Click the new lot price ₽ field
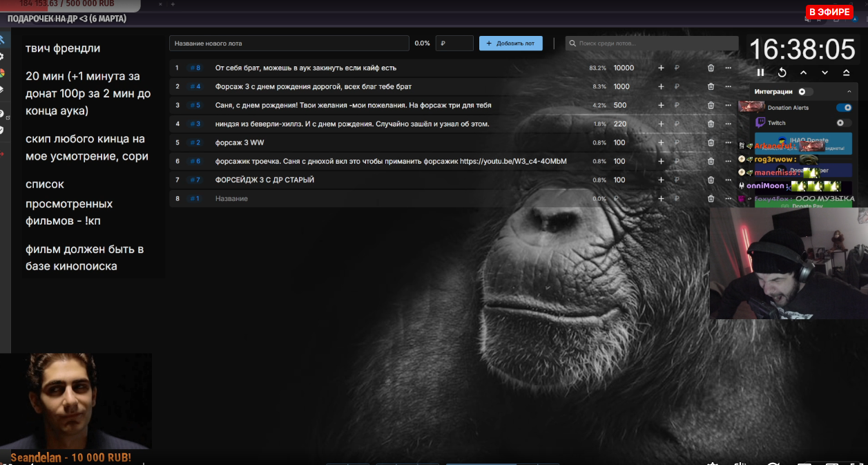The image size is (868, 465). click(454, 44)
